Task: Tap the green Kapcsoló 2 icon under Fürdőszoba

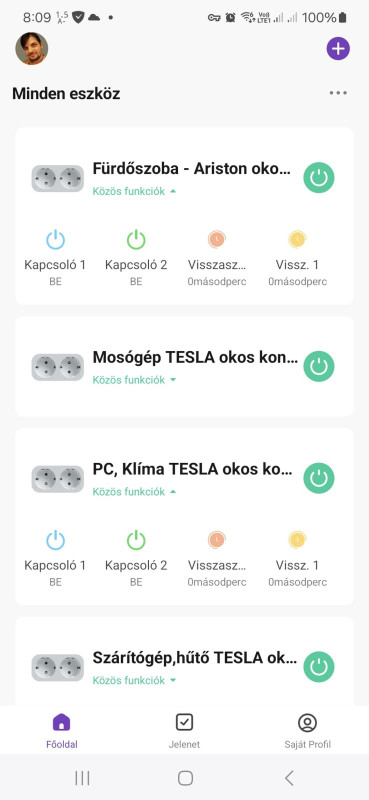Action: [136, 239]
